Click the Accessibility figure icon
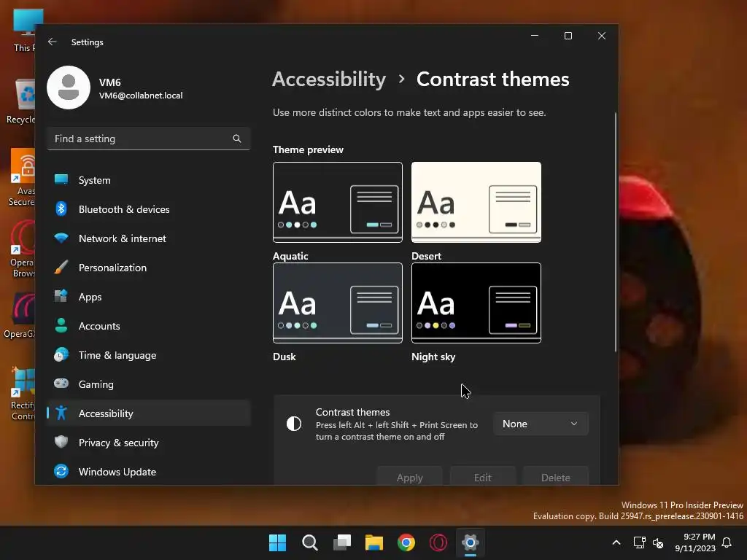This screenshot has height=560, width=747. pos(61,413)
